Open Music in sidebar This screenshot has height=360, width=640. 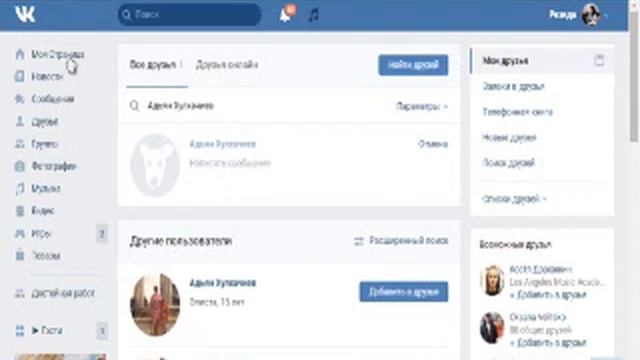click(x=46, y=189)
